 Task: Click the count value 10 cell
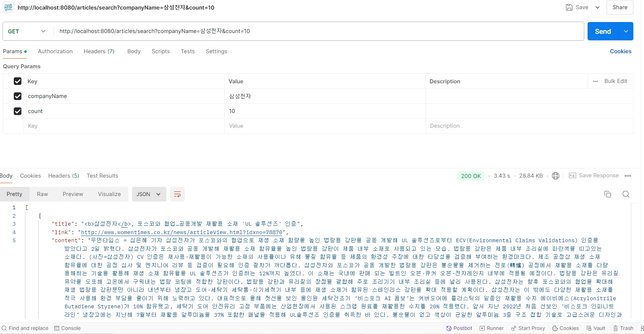tap(325, 111)
